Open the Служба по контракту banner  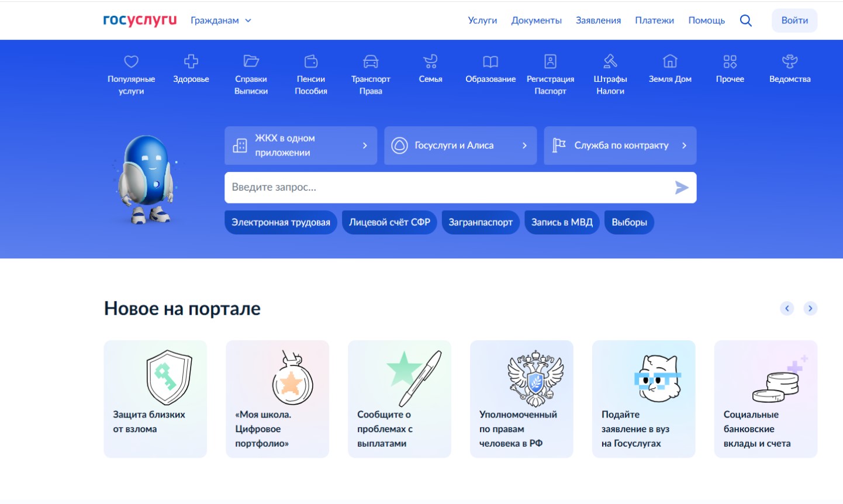click(620, 146)
